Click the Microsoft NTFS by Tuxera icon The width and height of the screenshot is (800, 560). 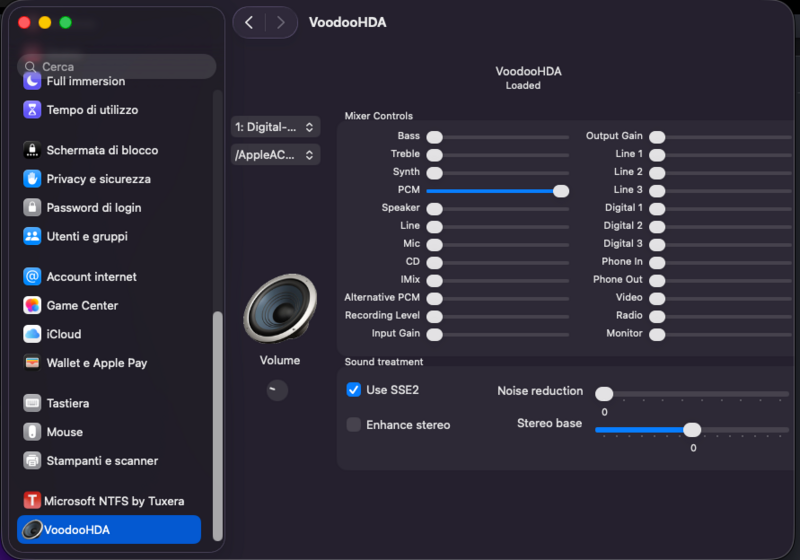[x=32, y=501]
